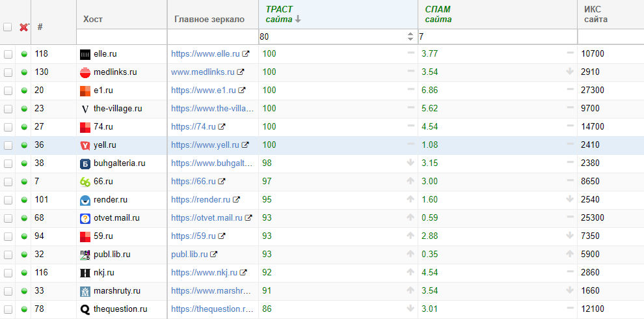Viewport: 644px width, 319px height.
Task: Check the row checkbox for publ.lib.ru
Action: click(x=8, y=255)
